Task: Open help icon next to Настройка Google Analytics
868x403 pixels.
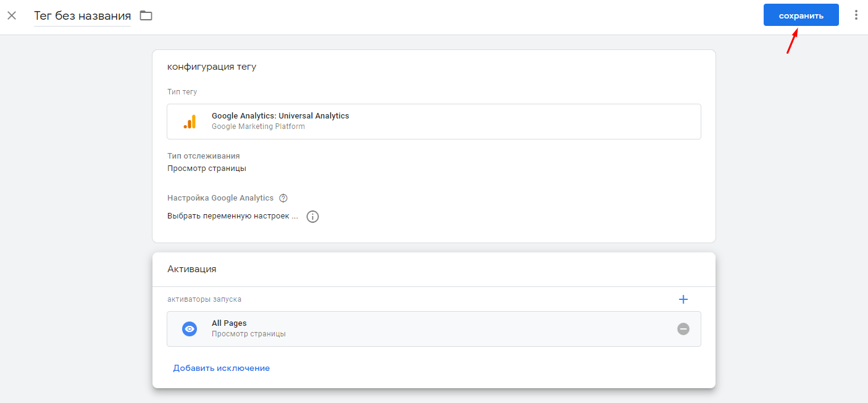Action: coord(283,198)
